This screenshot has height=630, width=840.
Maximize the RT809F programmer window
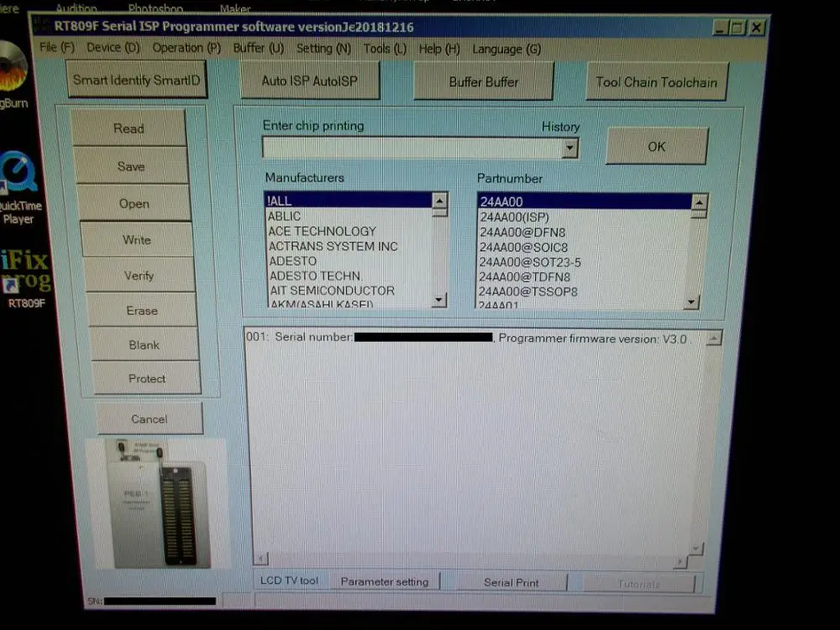pyautogui.click(x=738, y=27)
